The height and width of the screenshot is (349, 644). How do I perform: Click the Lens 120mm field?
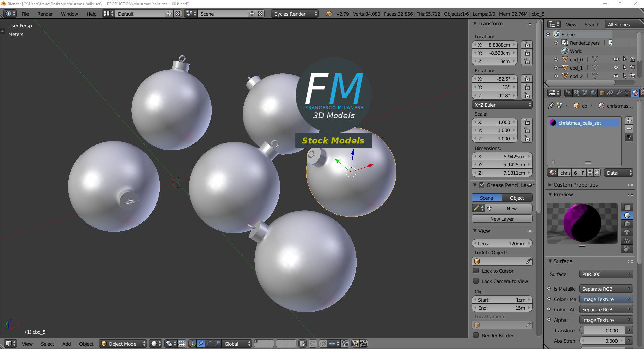tap(502, 243)
